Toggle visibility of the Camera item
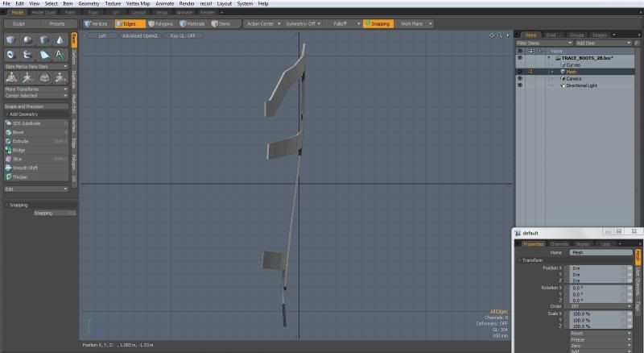The height and width of the screenshot is (353, 644). pos(520,79)
